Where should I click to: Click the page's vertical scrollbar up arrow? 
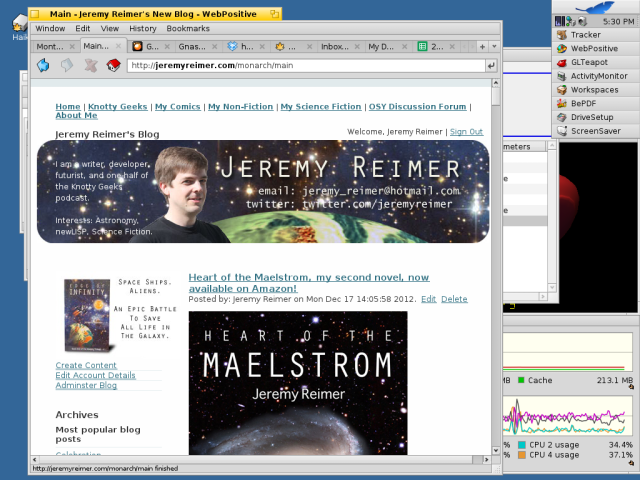tap(496, 83)
